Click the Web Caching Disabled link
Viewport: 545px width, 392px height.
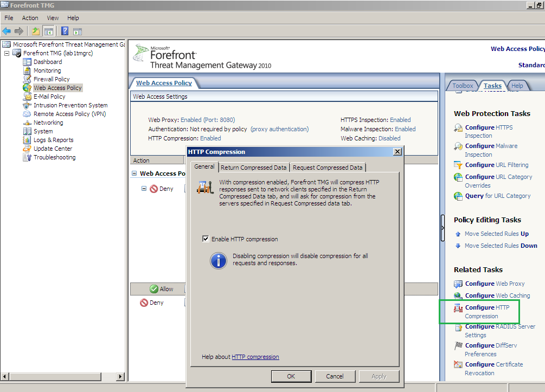[389, 138]
